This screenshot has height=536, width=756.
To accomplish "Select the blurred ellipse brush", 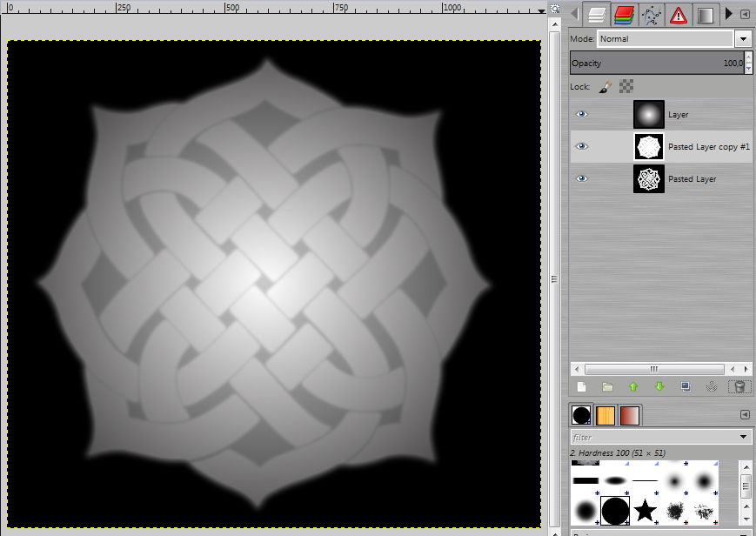I will tap(615, 480).
